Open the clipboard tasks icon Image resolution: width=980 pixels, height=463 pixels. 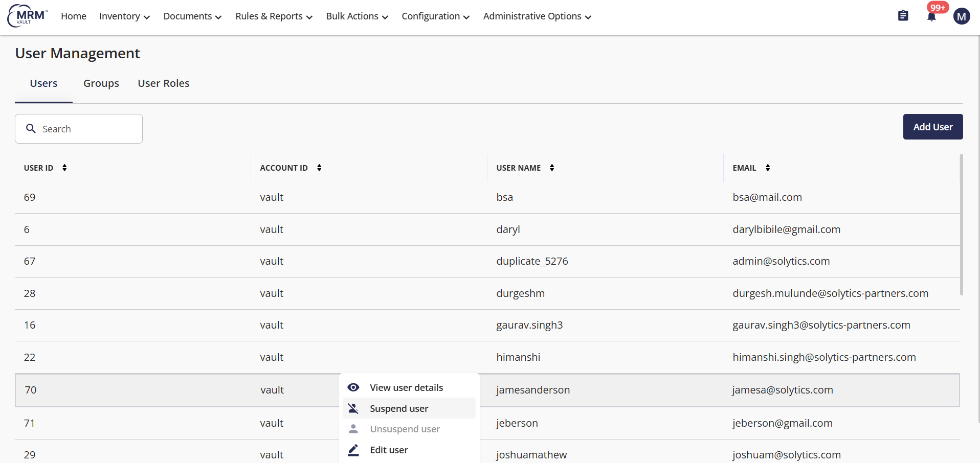903,16
